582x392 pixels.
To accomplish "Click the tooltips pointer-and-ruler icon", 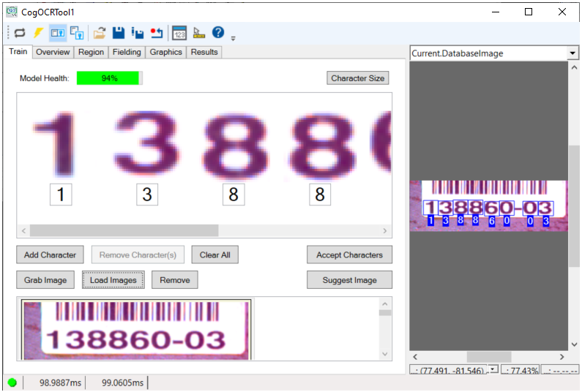I will click(199, 33).
